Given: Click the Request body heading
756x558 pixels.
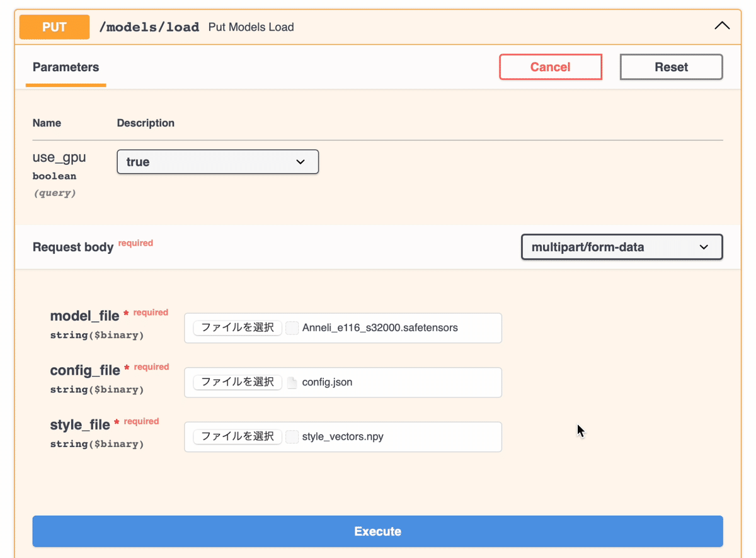Looking at the screenshot, I should (73, 247).
